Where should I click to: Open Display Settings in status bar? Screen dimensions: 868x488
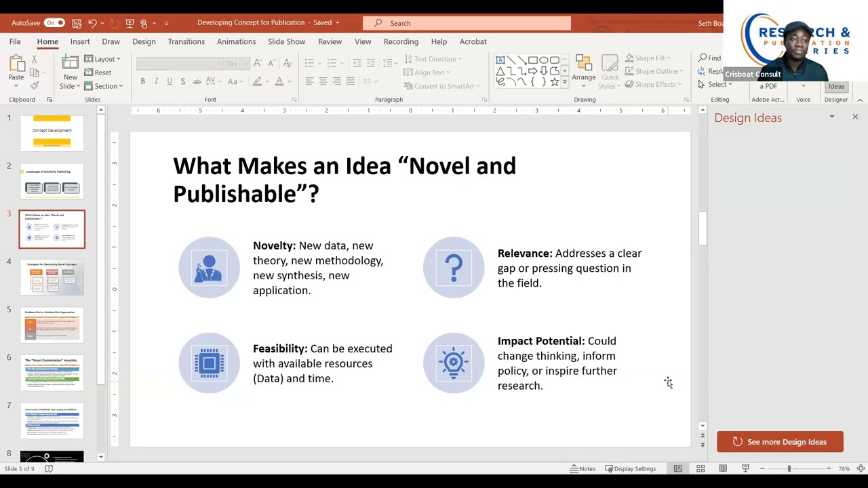[631, 468]
